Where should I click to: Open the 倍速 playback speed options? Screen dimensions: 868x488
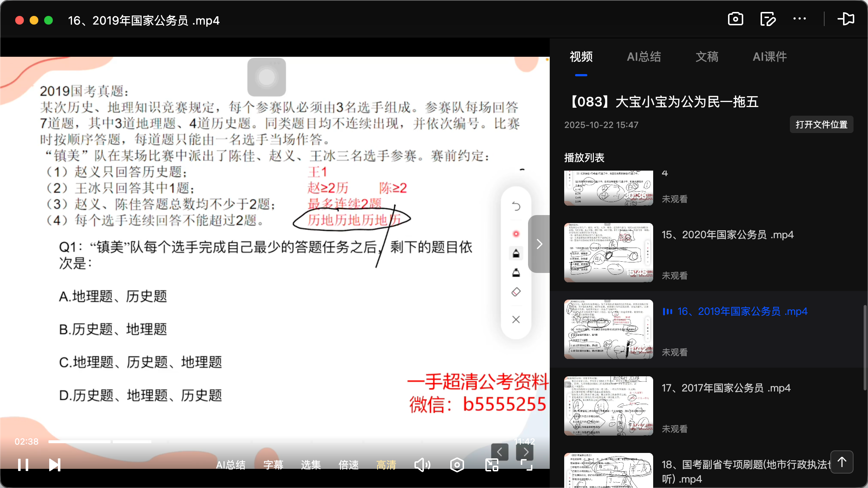pyautogui.click(x=348, y=465)
